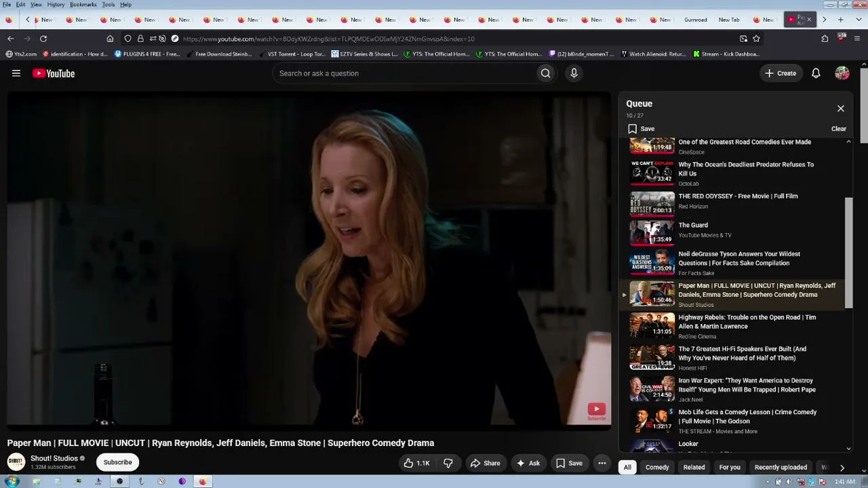Image resolution: width=868 pixels, height=488 pixels.
Task: Show more filter chips with arrow
Action: (842, 467)
